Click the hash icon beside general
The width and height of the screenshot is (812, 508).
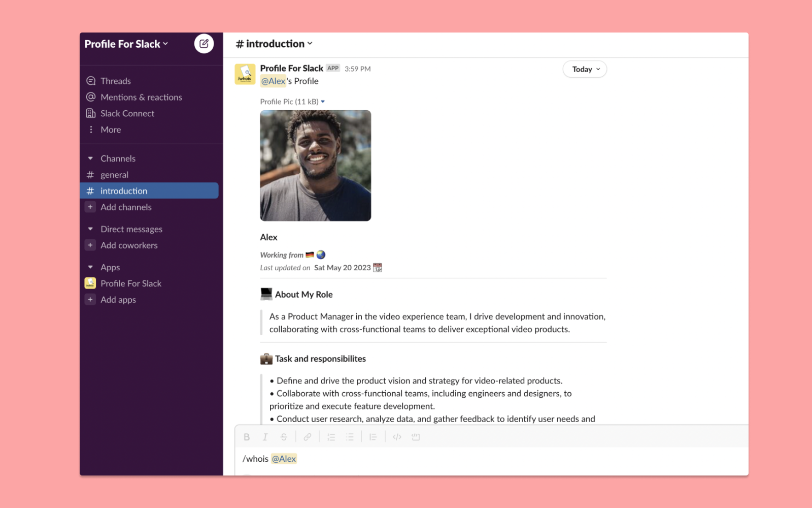tap(90, 175)
